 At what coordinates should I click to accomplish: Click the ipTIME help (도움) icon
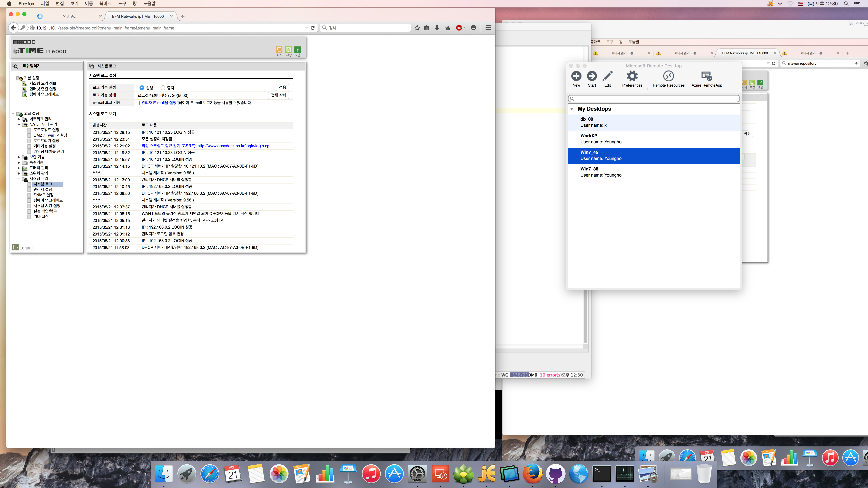298,50
